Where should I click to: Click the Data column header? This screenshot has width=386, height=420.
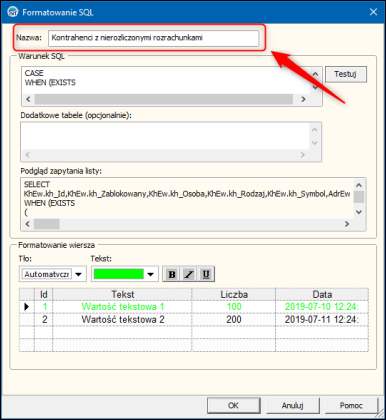click(x=322, y=294)
